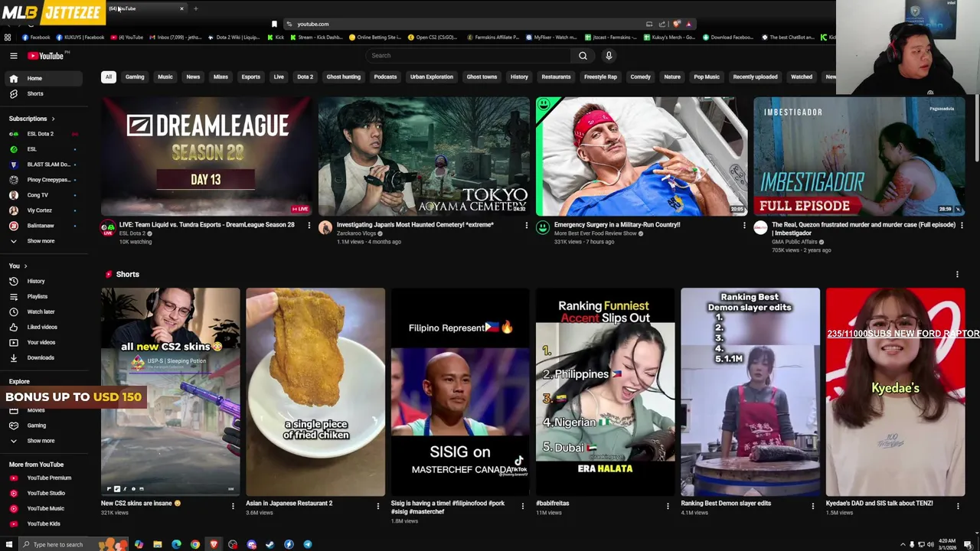This screenshot has height=551, width=980.
Task: Click into the YouTube search field
Action: click(469, 55)
